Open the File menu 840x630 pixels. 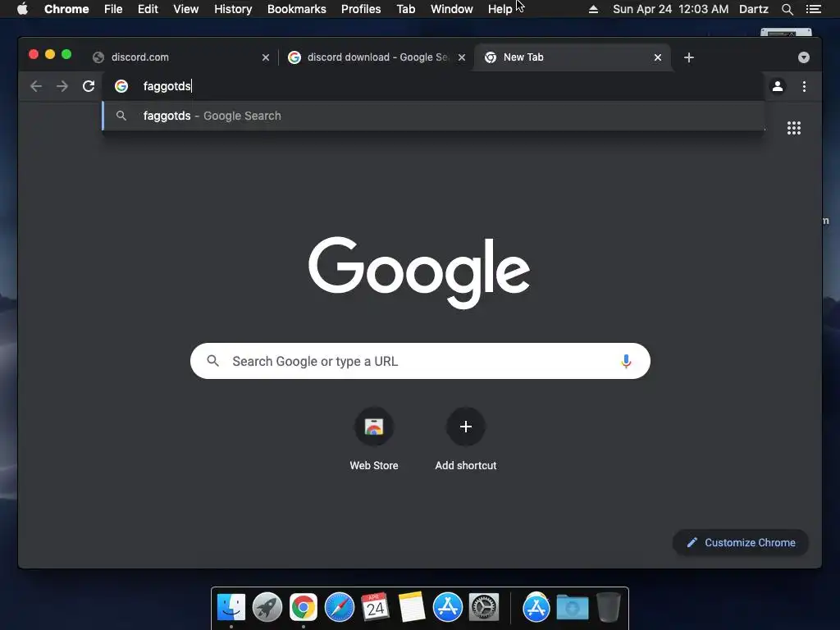point(113,9)
